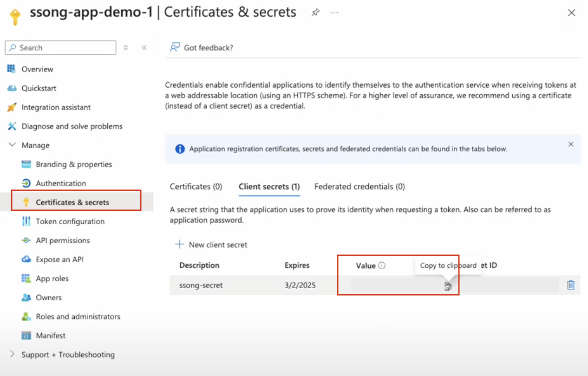Collapse the Manage section

click(12, 145)
